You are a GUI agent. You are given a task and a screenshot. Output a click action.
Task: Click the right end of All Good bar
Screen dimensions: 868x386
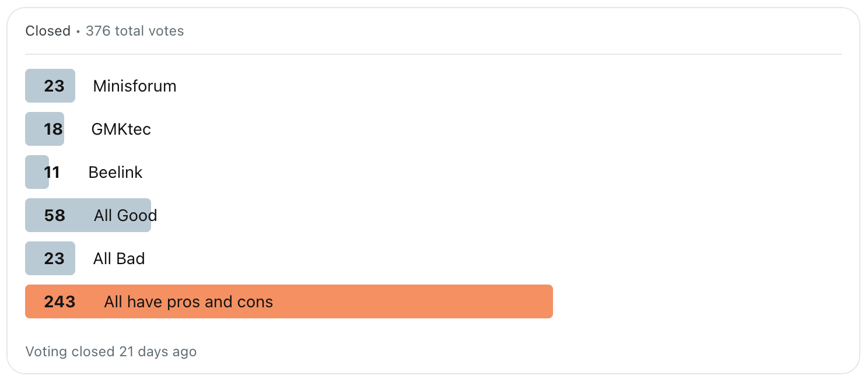(147, 216)
